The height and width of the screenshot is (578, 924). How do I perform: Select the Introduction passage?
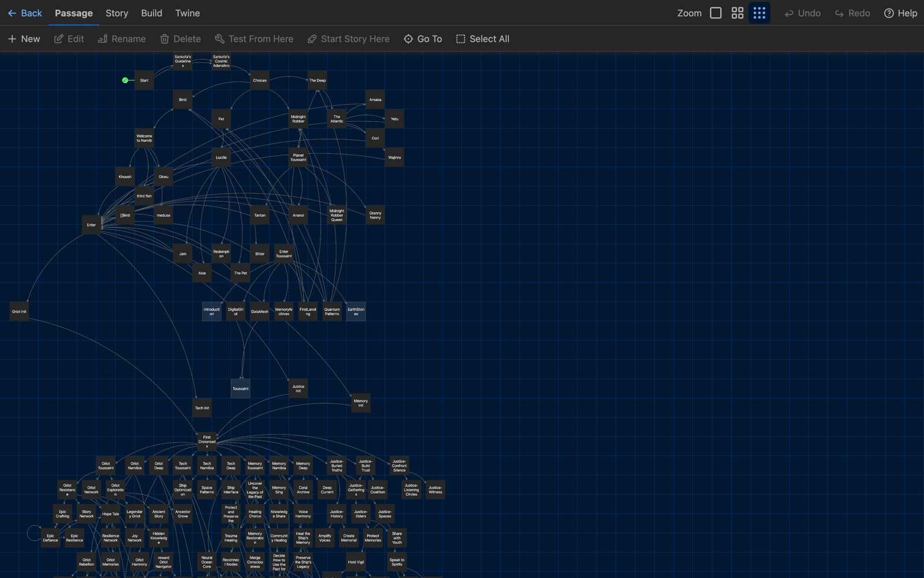212,312
